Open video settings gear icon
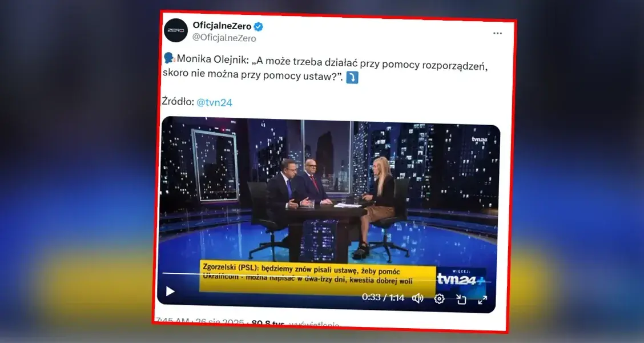This screenshot has height=343, width=644. (439, 298)
